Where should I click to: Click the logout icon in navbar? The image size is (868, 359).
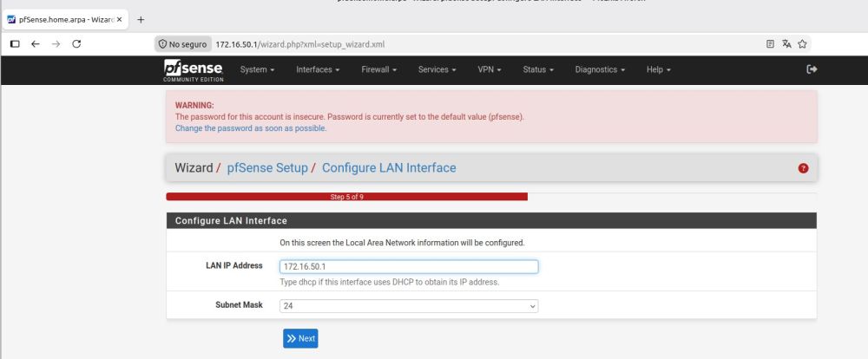tap(812, 69)
